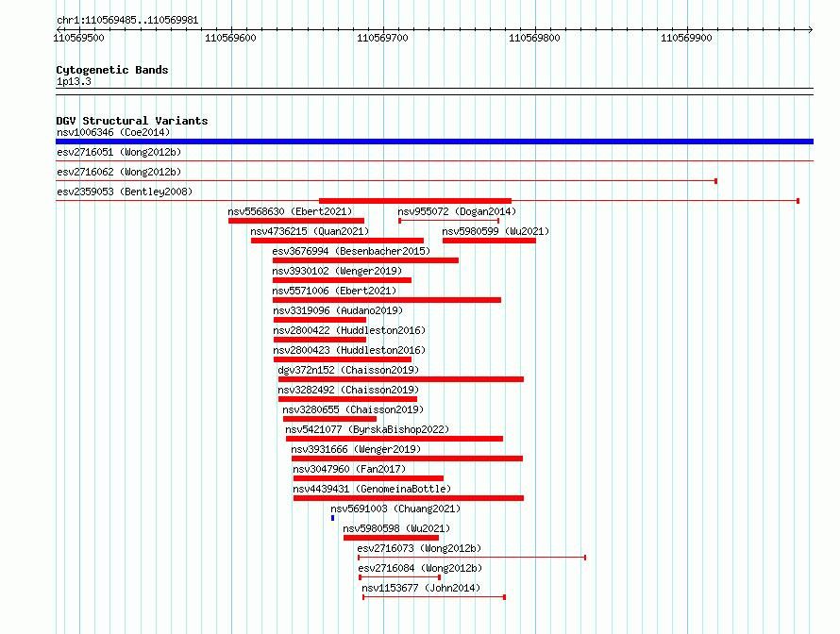
Task: Open nsv3931666 (Wenger2019) label
Action: pos(356,449)
